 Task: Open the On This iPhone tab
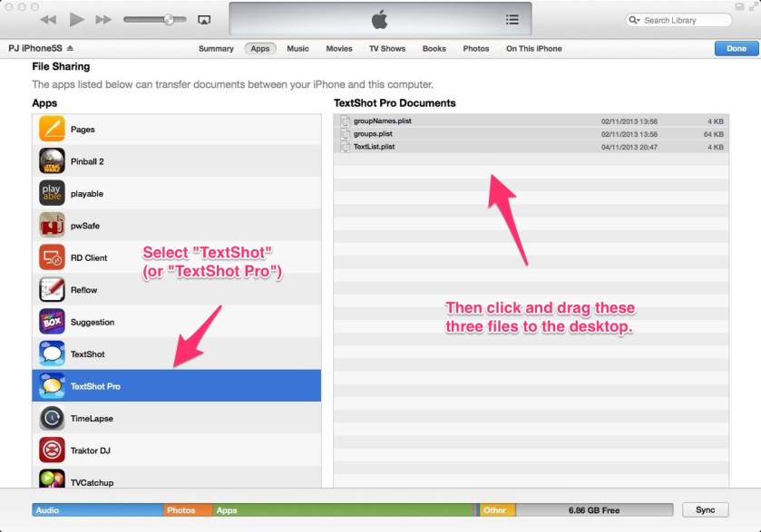coord(533,49)
